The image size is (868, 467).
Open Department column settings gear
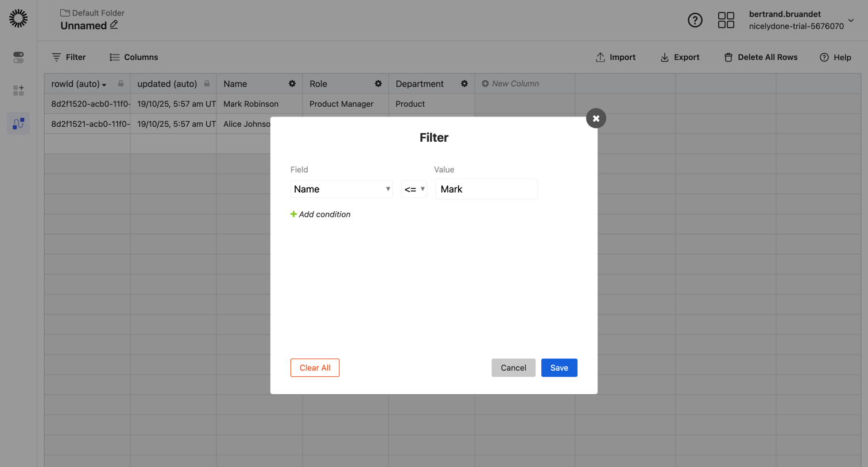(x=464, y=84)
